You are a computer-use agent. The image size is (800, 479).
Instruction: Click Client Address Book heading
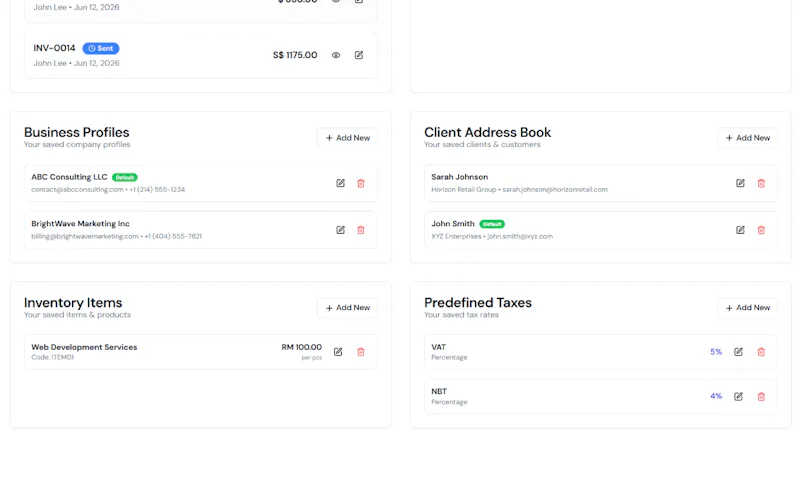(487, 133)
